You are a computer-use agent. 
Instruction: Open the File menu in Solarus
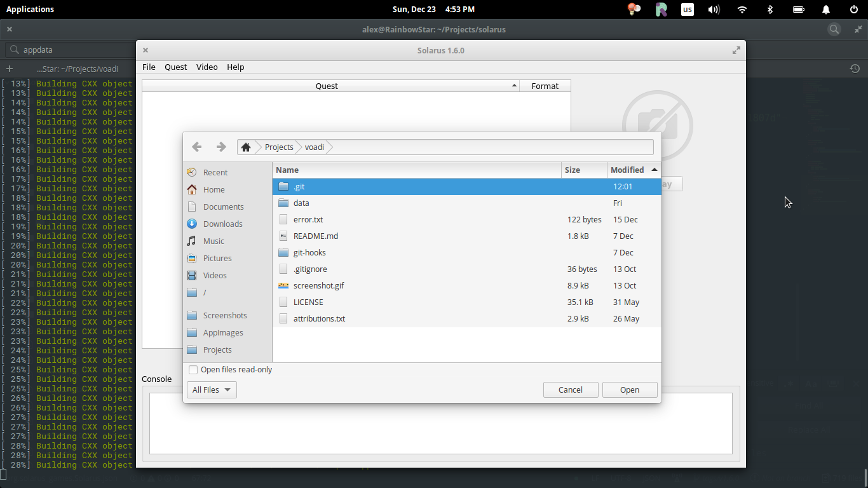click(x=149, y=67)
